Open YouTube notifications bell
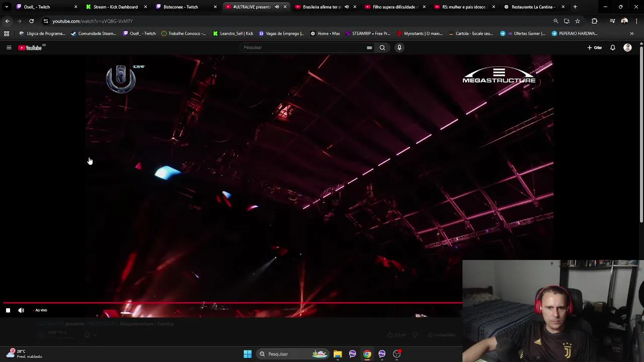 (x=613, y=48)
